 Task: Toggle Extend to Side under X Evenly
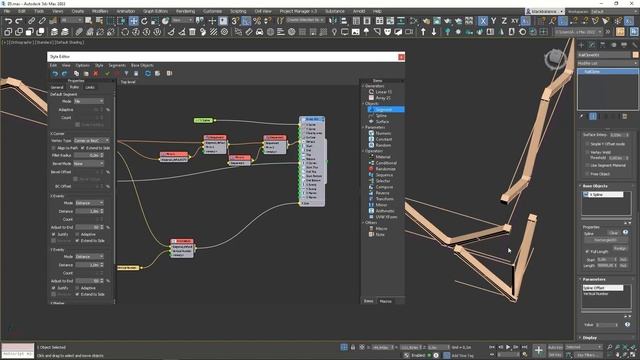click(x=77, y=241)
